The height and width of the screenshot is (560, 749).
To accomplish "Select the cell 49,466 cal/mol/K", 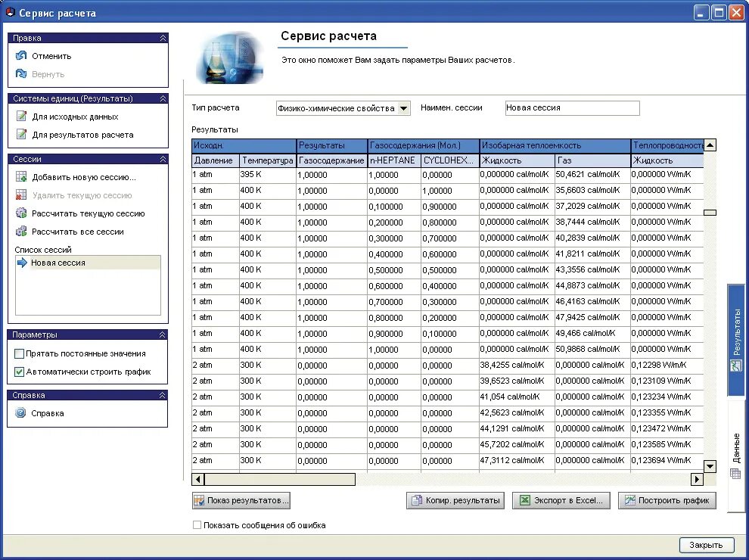I will [592, 333].
